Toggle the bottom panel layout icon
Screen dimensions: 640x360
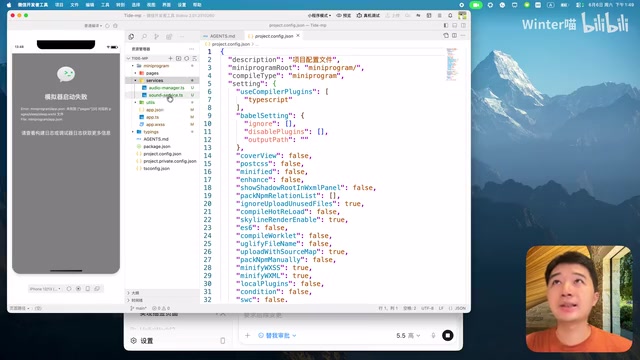click(x=455, y=25)
